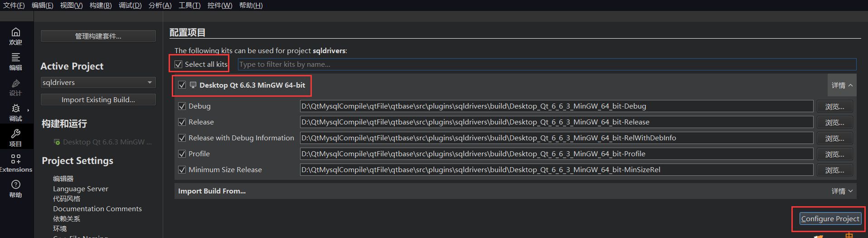Open the Welcome (欢迎) mode

click(16, 35)
